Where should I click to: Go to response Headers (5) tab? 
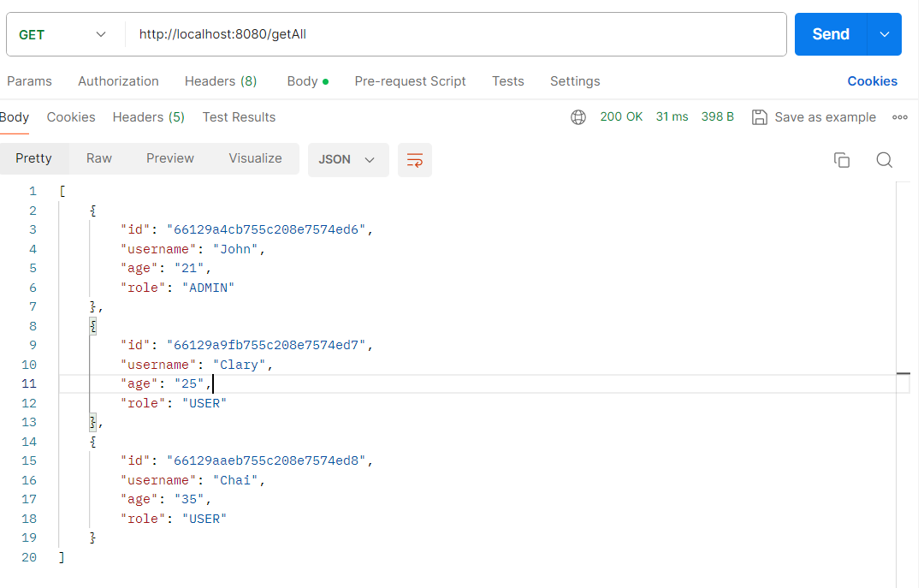click(x=149, y=117)
